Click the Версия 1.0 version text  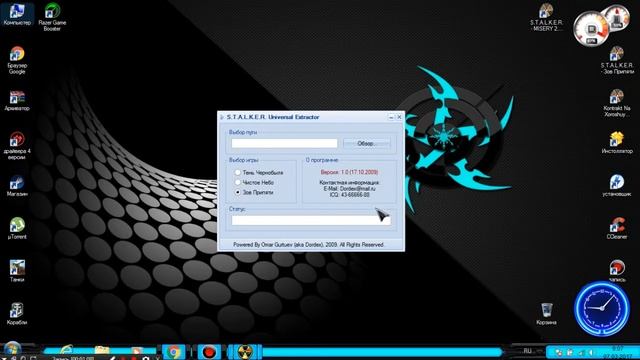[x=349, y=172]
